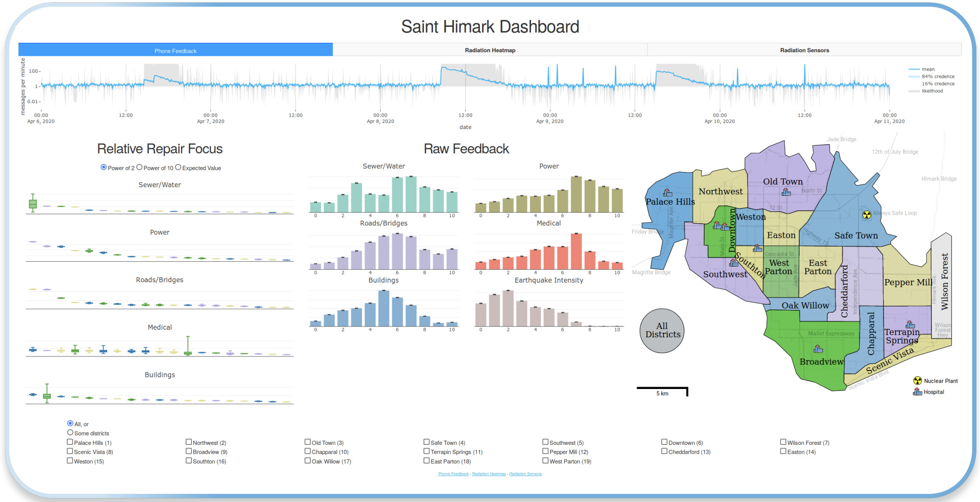Check the Chapparal (10) checkbox
The width and height of the screenshot is (980, 502).
click(x=307, y=452)
